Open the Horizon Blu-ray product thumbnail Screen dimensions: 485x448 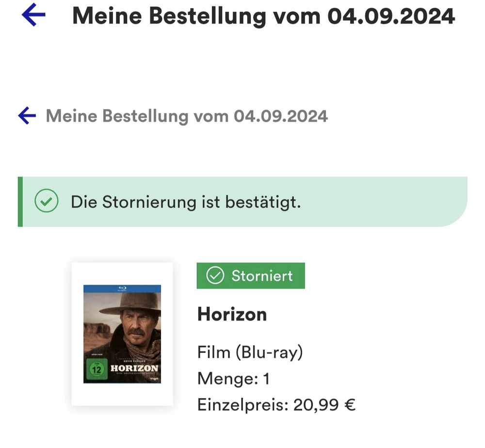[x=122, y=335]
